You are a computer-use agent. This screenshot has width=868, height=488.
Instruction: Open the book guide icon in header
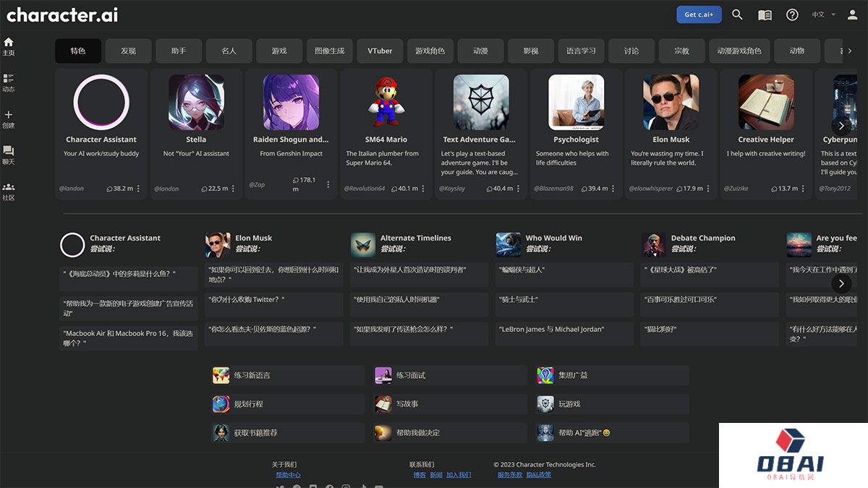[765, 14]
